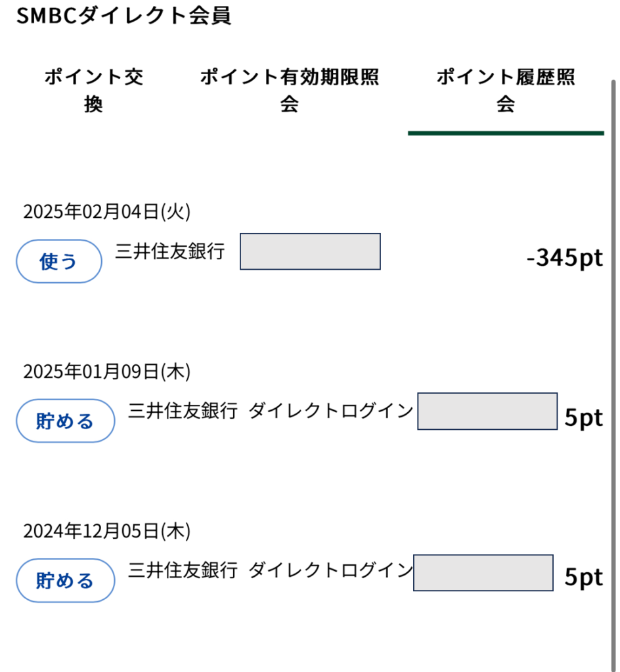This screenshot has width=620, height=672.
Task: Click the SMBCダイレクト会員 heading
Action: pos(124,16)
